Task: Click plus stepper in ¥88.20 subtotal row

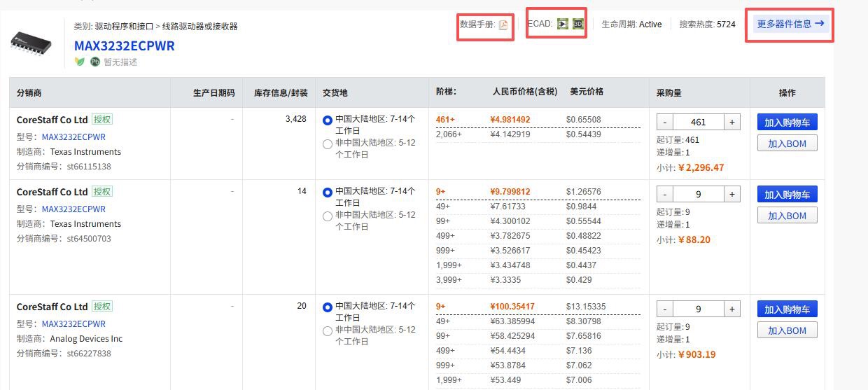Action: 732,194
